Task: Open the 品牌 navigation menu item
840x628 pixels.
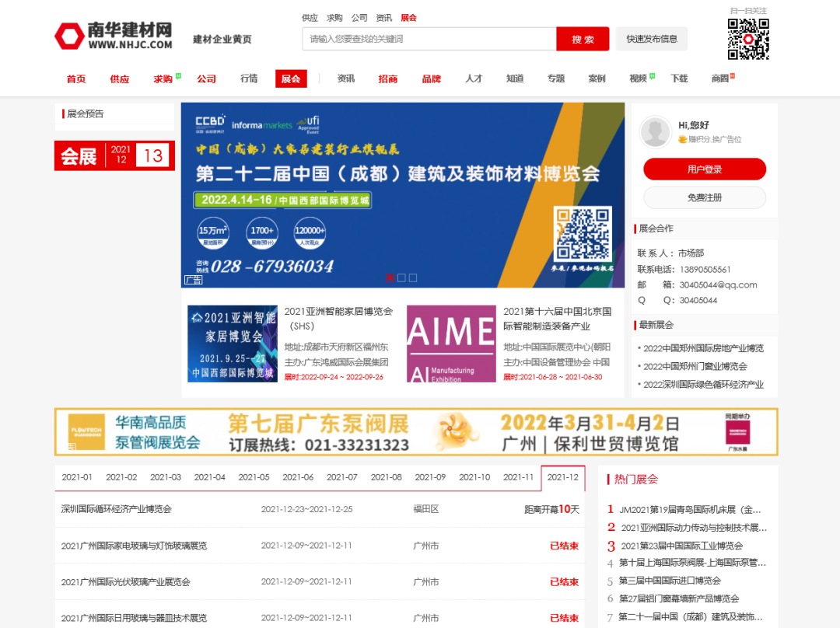Action: click(x=431, y=78)
